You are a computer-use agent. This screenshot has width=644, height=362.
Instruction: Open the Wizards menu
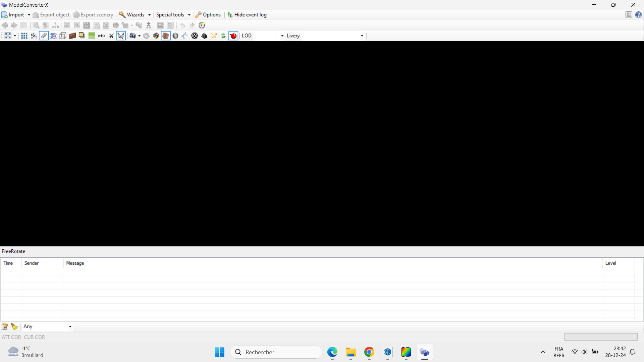(135, 15)
